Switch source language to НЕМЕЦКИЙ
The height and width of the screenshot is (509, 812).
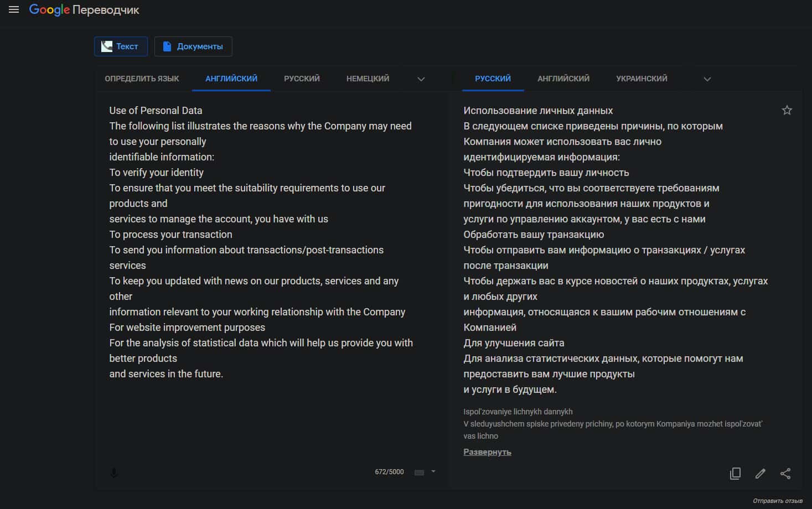click(x=368, y=79)
